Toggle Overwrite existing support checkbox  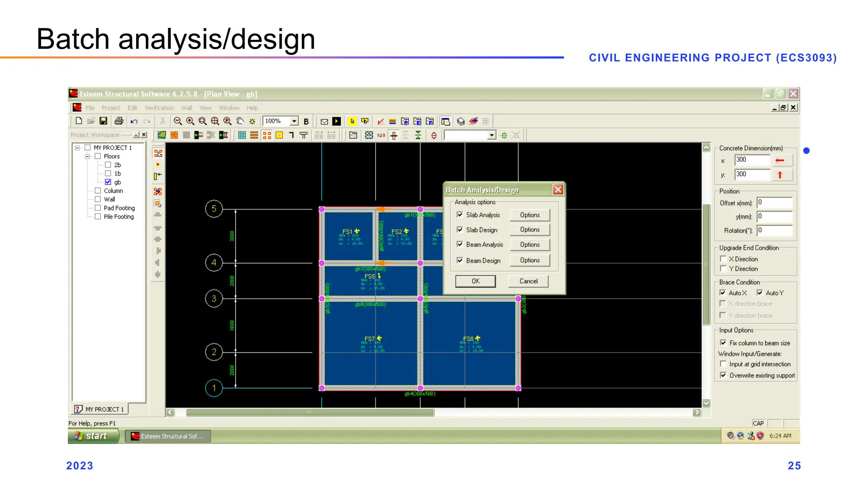tap(723, 375)
